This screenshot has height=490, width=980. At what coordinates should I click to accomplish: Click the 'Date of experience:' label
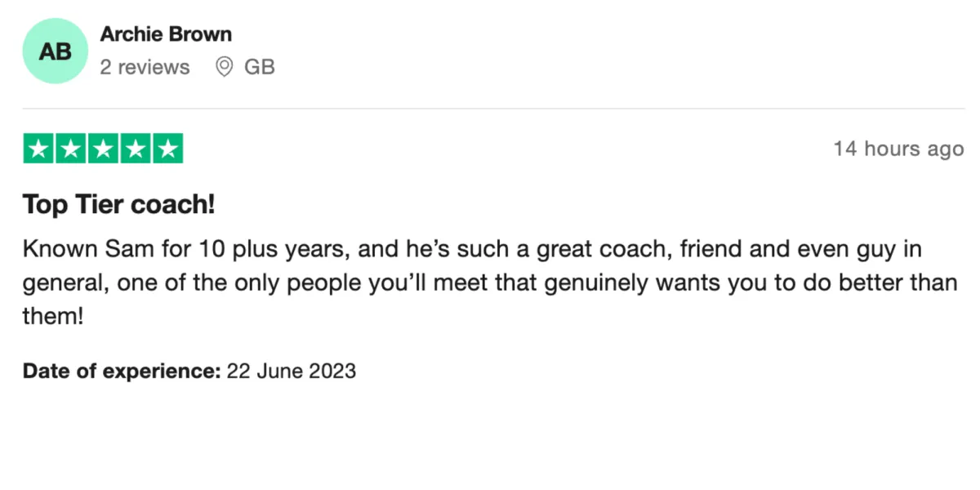pyautogui.click(x=122, y=372)
